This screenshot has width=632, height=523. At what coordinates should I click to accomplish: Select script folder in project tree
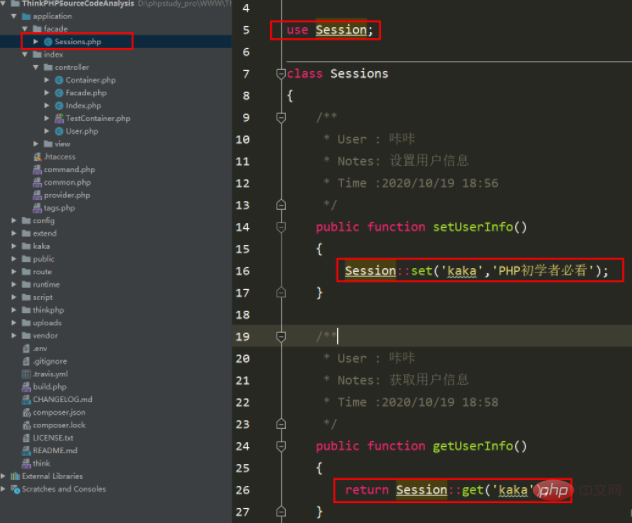(43, 297)
